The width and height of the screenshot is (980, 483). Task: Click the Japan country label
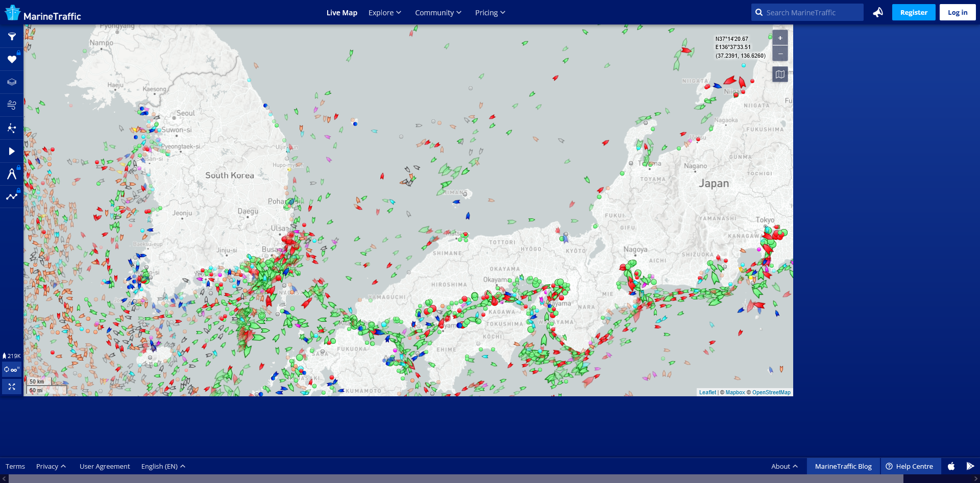point(714,183)
